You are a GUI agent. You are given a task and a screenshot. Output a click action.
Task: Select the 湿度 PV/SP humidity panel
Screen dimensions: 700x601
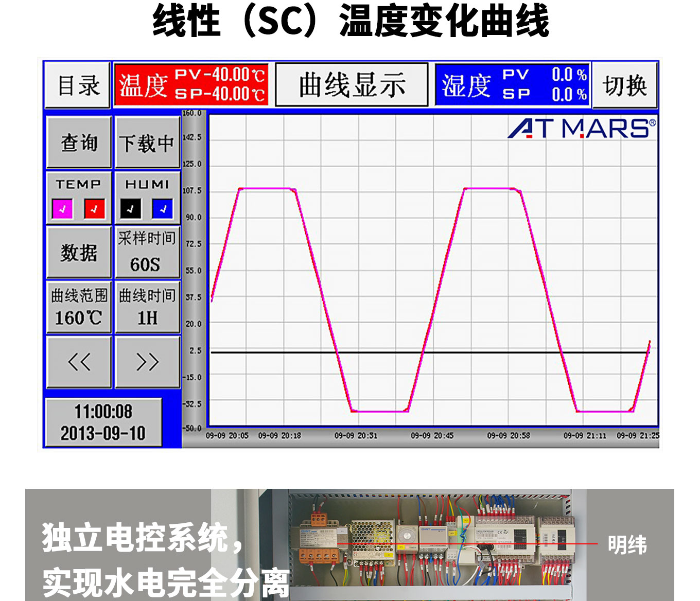pyautogui.click(x=513, y=85)
